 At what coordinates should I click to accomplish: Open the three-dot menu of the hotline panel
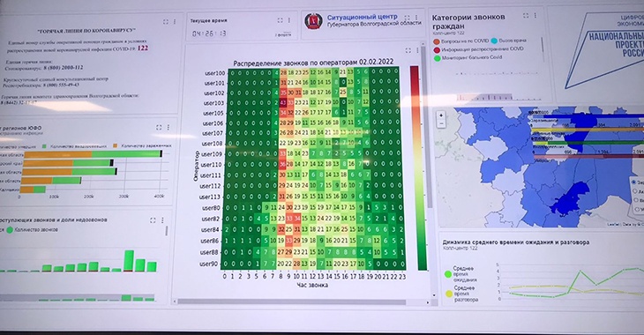coord(175,22)
